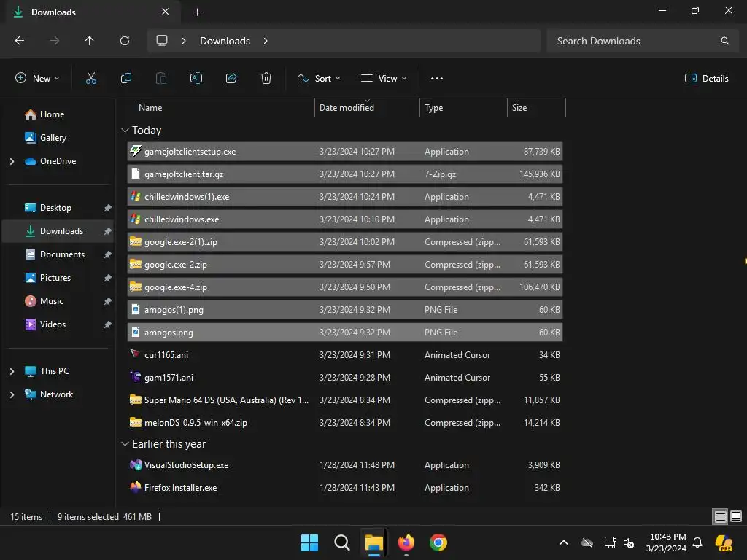Expand This PC tree node
The width and height of the screenshot is (747, 560).
12,371
